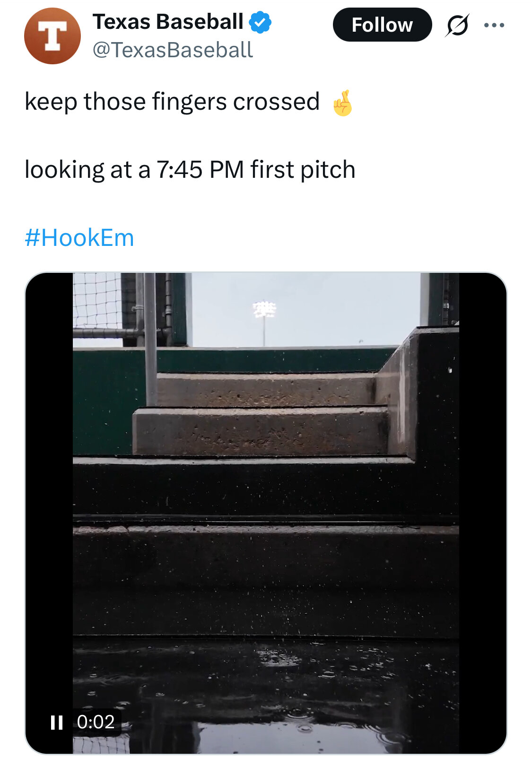Pause the video playback
Image resolution: width=532 pixels, height=759 pixels.
(x=57, y=722)
